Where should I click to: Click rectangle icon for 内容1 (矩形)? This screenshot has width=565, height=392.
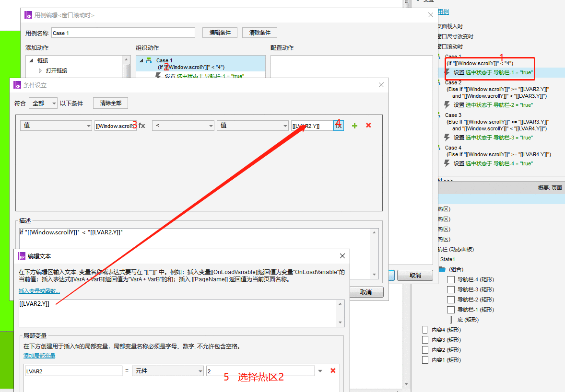pos(425,360)
